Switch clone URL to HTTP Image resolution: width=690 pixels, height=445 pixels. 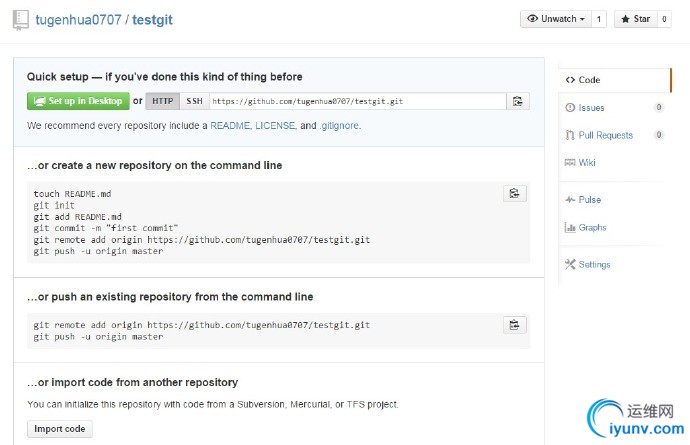pos(162,101)
